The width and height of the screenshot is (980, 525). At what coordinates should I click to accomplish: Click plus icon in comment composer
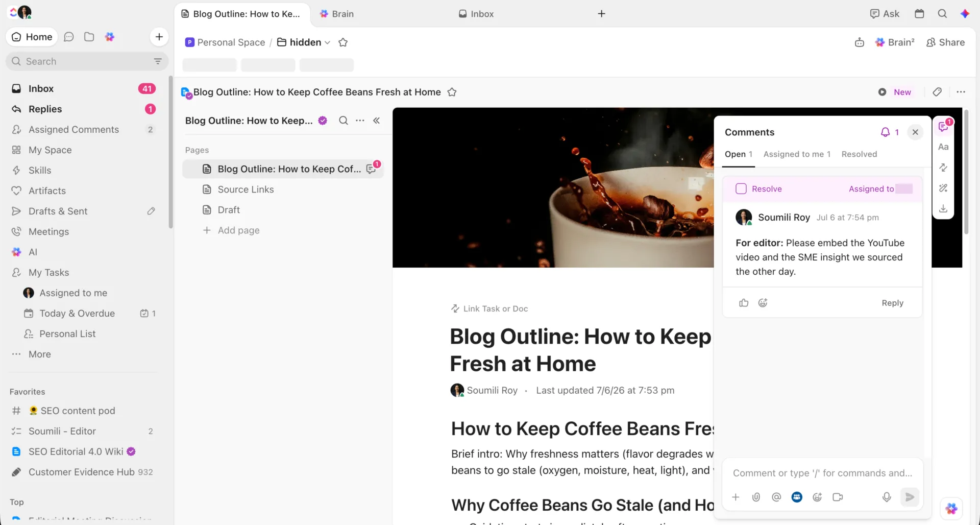736,497
